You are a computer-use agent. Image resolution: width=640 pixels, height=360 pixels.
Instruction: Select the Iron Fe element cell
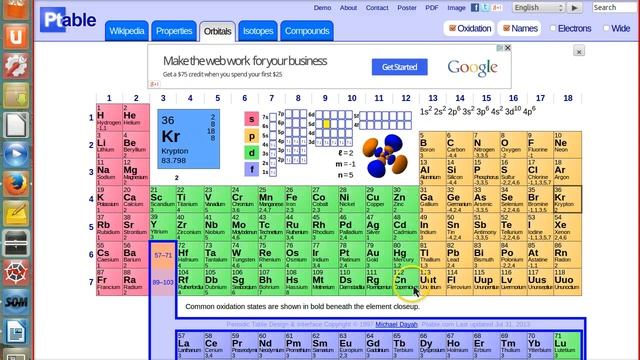pyautogui.click(x=298, y=199)
